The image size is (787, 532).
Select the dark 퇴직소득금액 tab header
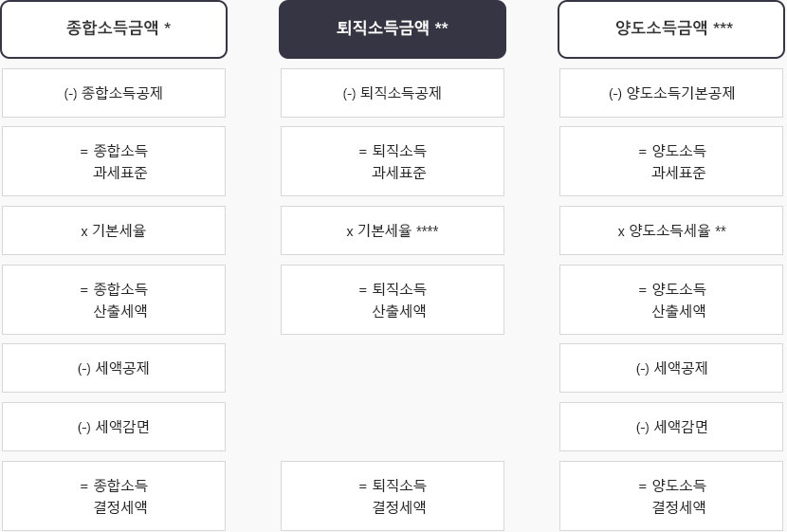(x=393, y=29)
